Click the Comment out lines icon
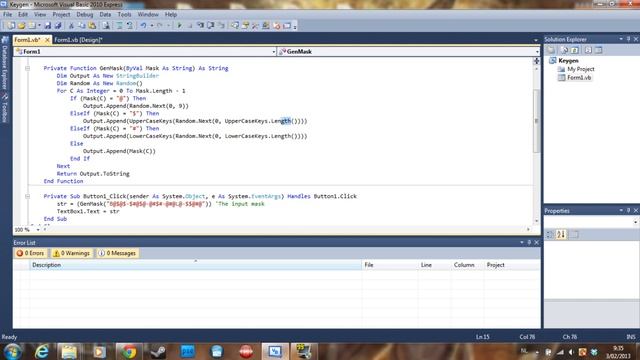 tap(120, 26)
